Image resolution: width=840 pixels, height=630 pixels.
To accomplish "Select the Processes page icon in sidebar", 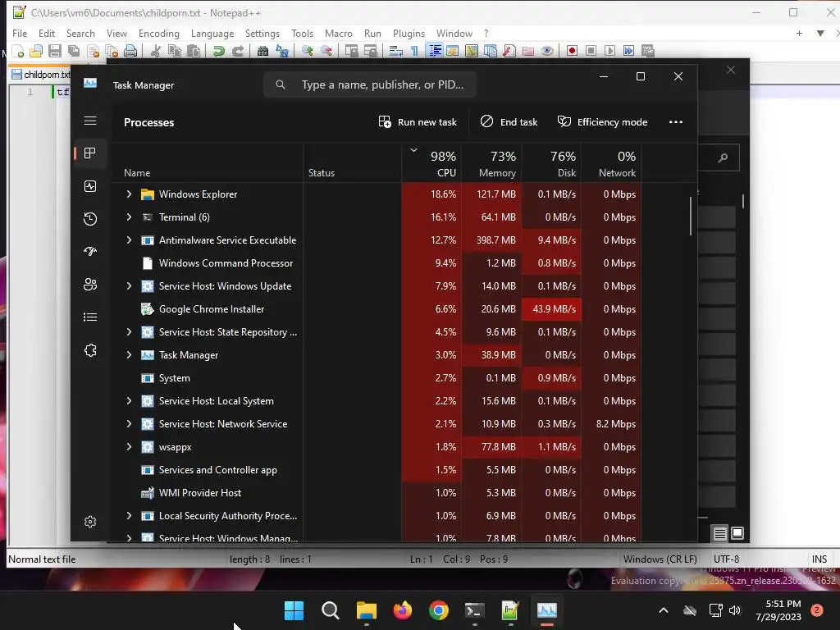I will tap(90, 153).
